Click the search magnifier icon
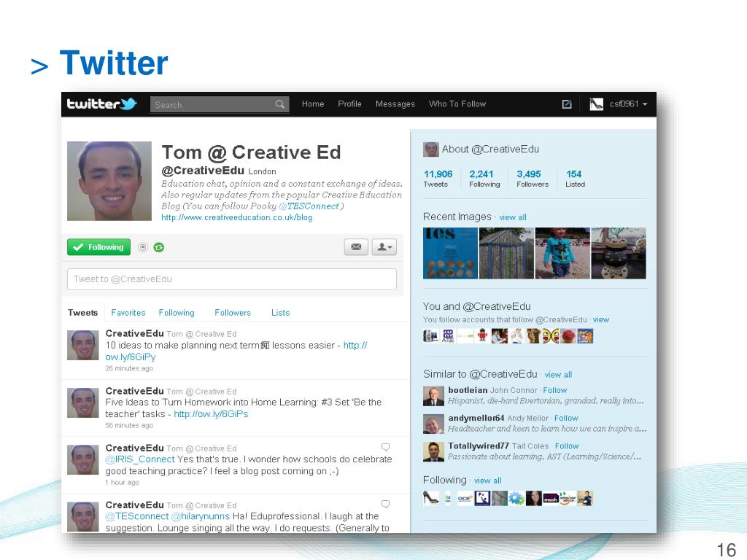747x560 pixels. tap(280, 104)
